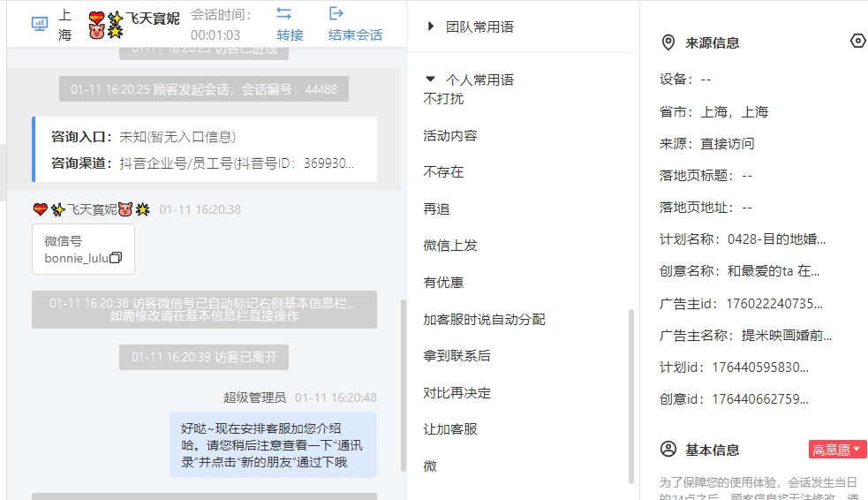Click the auto-marked WeChat notice
The image size is (868, 500).
pos(204,309)
